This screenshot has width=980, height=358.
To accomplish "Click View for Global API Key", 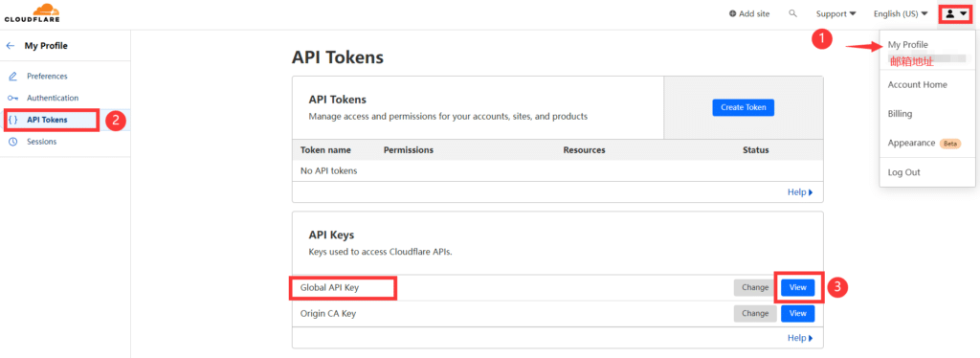I will [798, 287].
